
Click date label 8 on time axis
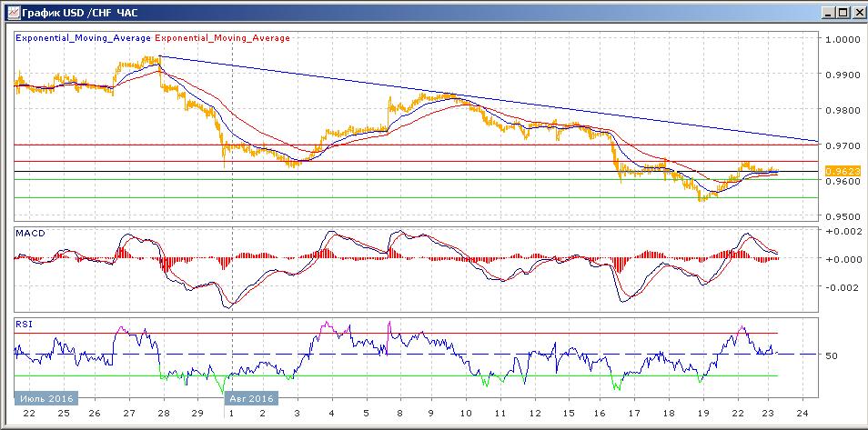[x=398, y=414]
